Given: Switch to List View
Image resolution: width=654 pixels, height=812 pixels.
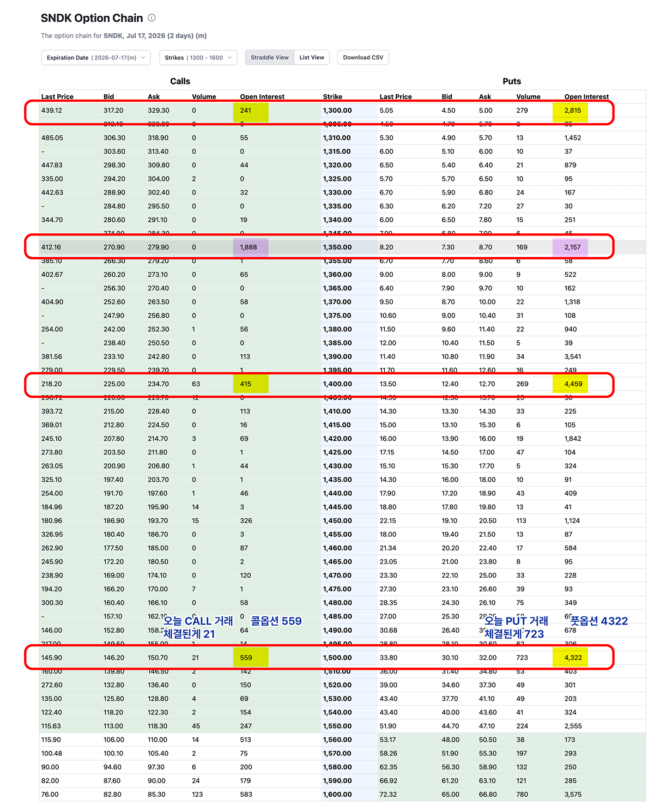Looking at the screenshot, I should (312, 57).
